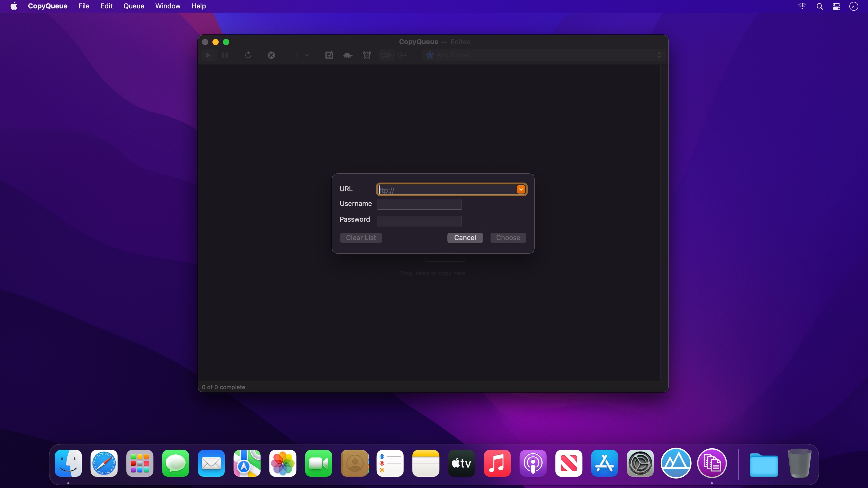Click the Play queue toolbar button
The width and height of the screenshot is (868, 488).
pyautogui.click(x=208, y=55)
